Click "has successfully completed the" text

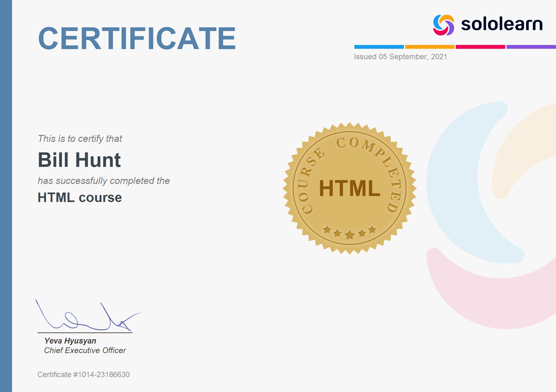(104, 181)
